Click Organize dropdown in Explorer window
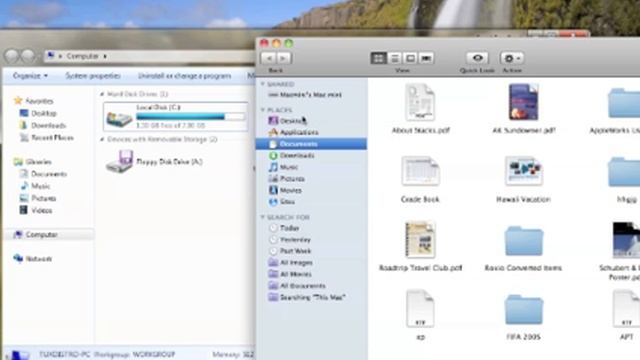Image resolution: width=640 pixels, height=360 pixels. [x=30, y=76]
